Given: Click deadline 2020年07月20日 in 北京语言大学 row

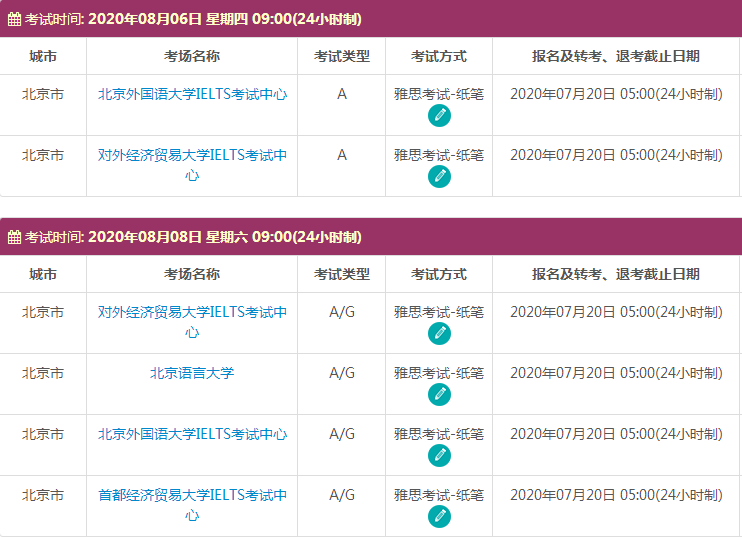Looking at the screenshot, I should (616, 373).
